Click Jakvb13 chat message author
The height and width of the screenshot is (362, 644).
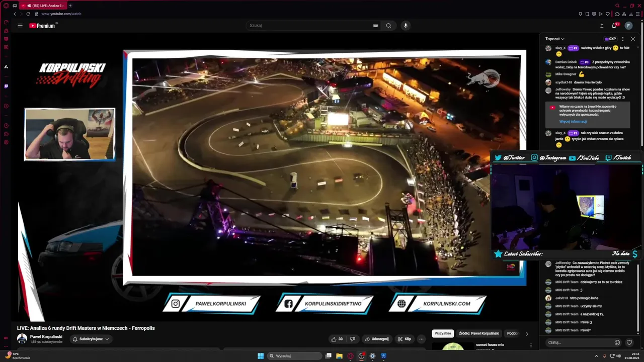[x=561, y=298]
